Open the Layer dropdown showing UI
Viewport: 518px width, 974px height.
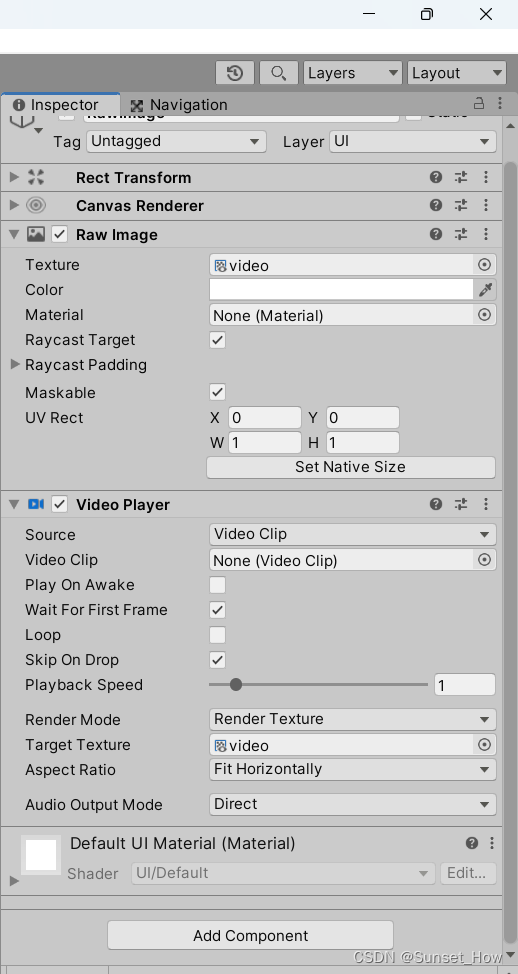pyautogui.click(x=412, y=142)
